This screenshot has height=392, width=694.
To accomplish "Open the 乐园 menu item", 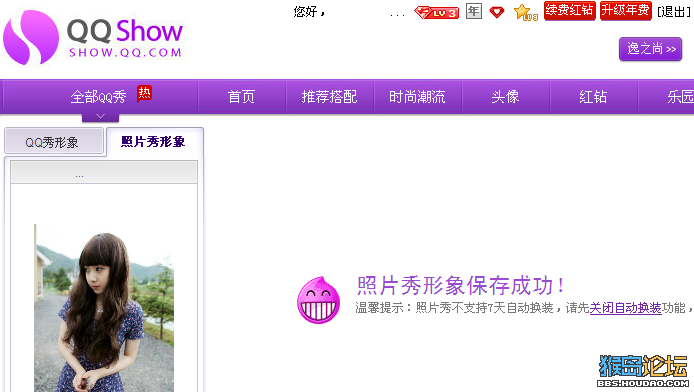I will click(x=680, y=96).
